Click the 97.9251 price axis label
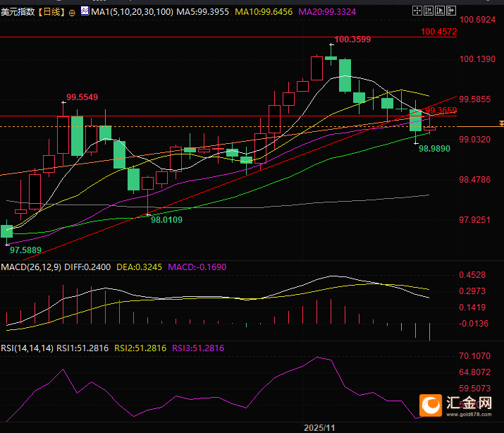504x433 pixels. 475,220
